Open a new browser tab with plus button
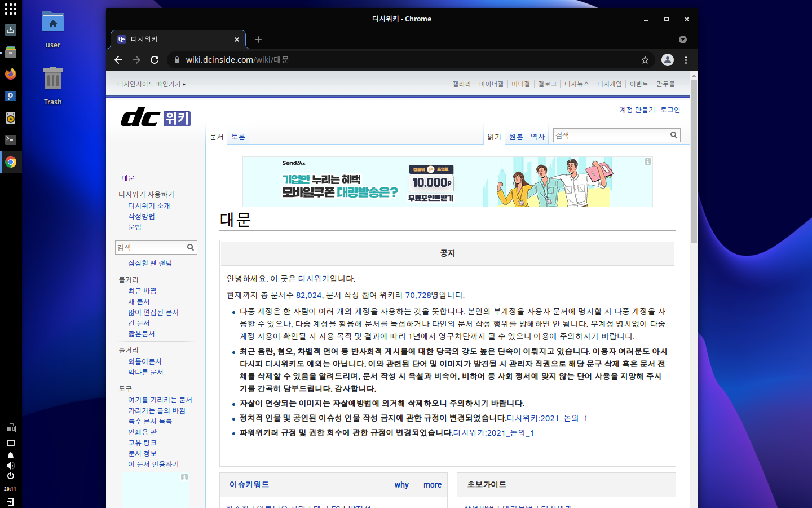The height and width of the screenshot is (508, 812). [258, 40]
